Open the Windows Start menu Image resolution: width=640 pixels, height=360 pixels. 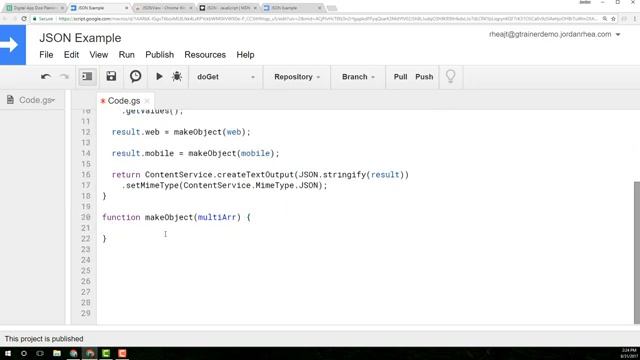pyautogui.click(x=8, y=353)
